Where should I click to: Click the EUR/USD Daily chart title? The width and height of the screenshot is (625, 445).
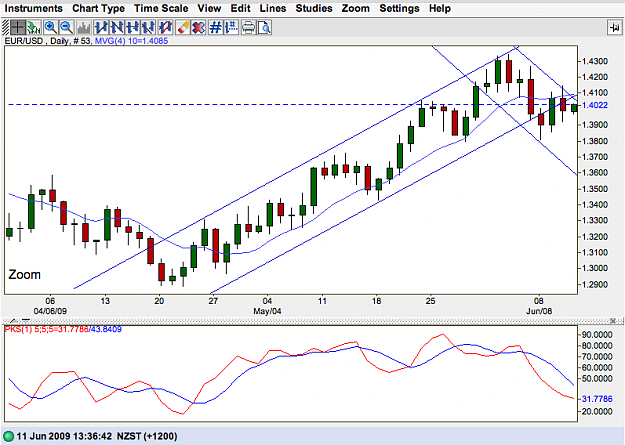coord(47,41)
